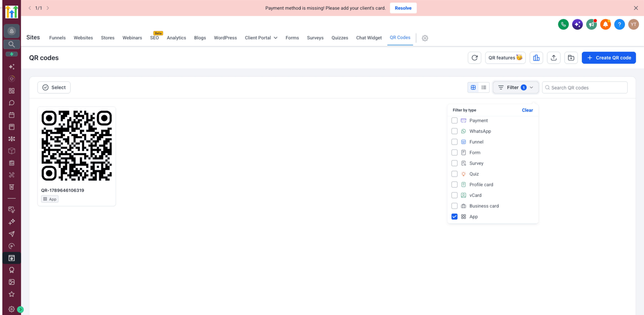Switch to grid view layout
The width and height of the screenshot is (644, 315).
[473, 87]
